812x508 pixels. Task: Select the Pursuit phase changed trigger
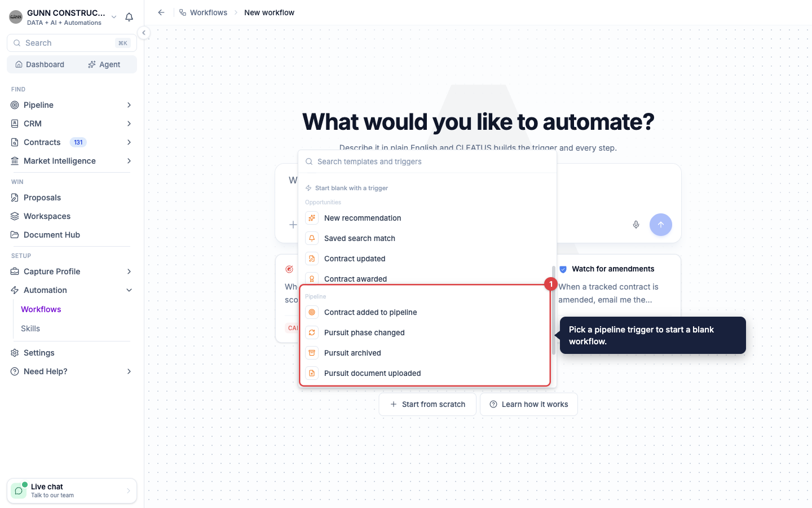427,332
